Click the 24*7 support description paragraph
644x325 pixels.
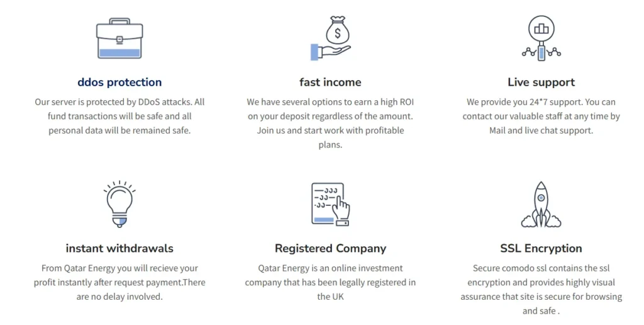pos(541,116)
